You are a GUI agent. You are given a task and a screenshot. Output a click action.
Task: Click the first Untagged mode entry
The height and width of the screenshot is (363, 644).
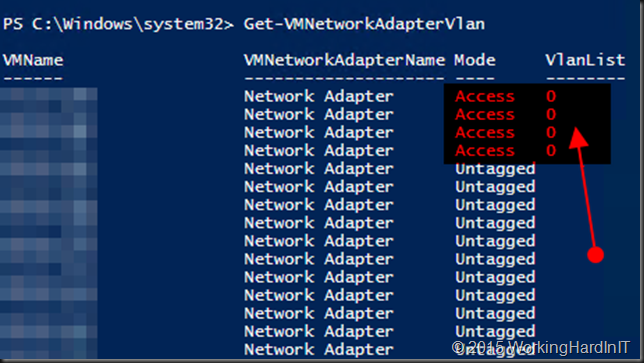coord(495,170)
